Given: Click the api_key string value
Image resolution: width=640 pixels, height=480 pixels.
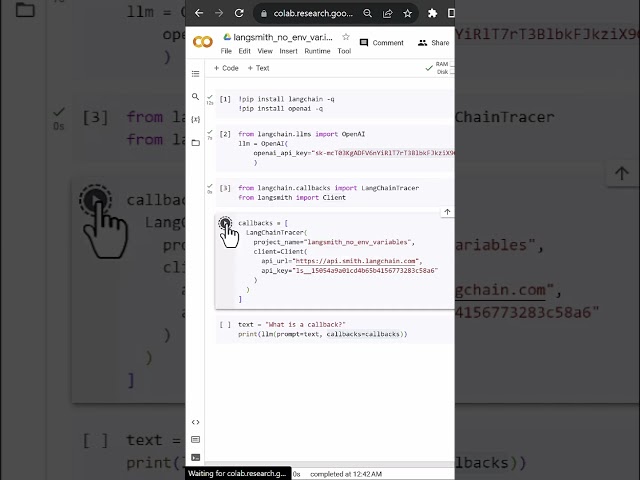Looking at the screenshot, I should coord(366,271).
